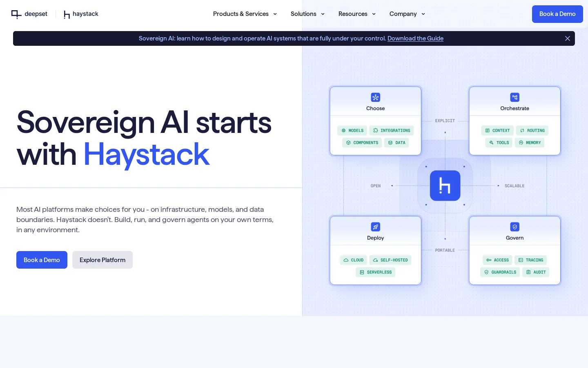Click the ROUTING tag

click(532, 130)
